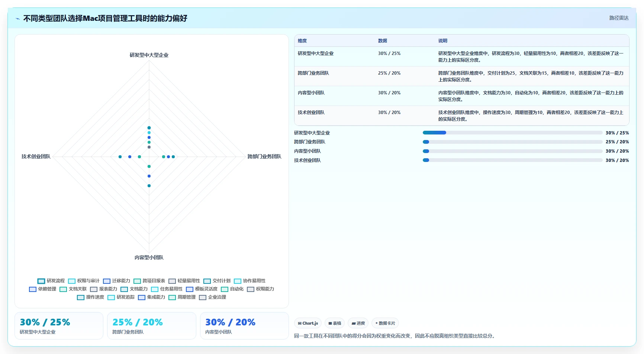
Task: Click table description mentioning 研发流程为30
Action: click(531, 57)
